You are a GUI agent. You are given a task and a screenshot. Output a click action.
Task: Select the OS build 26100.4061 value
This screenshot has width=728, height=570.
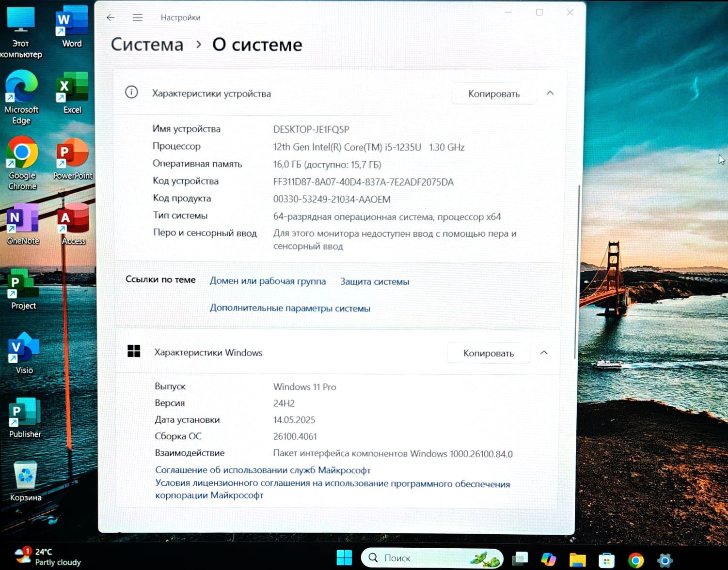(295, 436)
